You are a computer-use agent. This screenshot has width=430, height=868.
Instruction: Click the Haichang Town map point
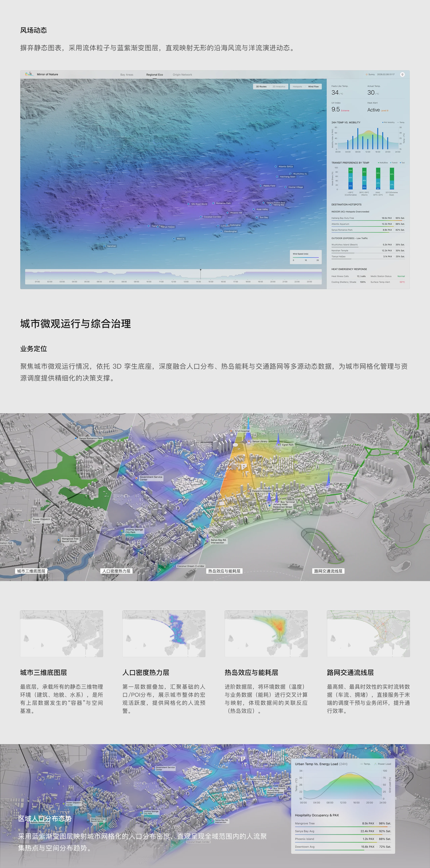[277, 177]
